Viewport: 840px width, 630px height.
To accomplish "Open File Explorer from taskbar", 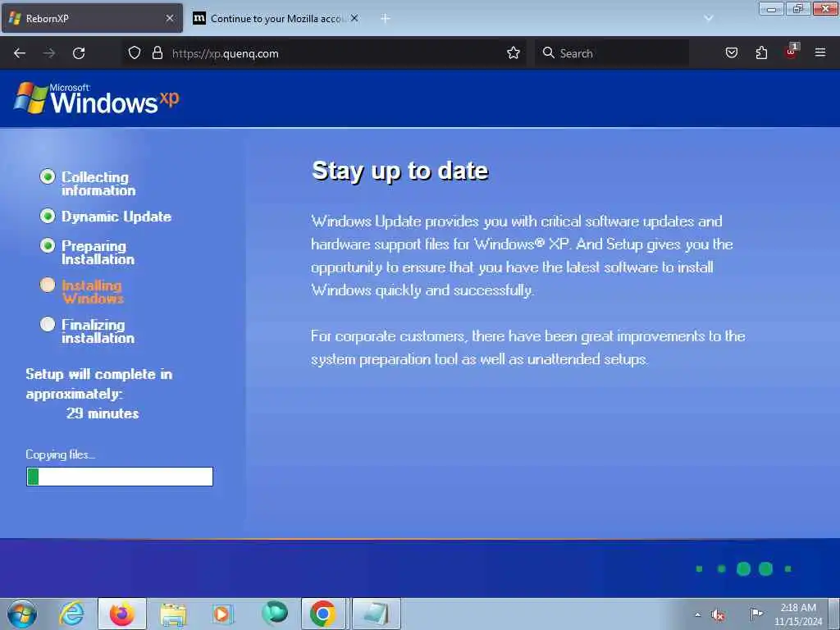I will coord(173,614).
